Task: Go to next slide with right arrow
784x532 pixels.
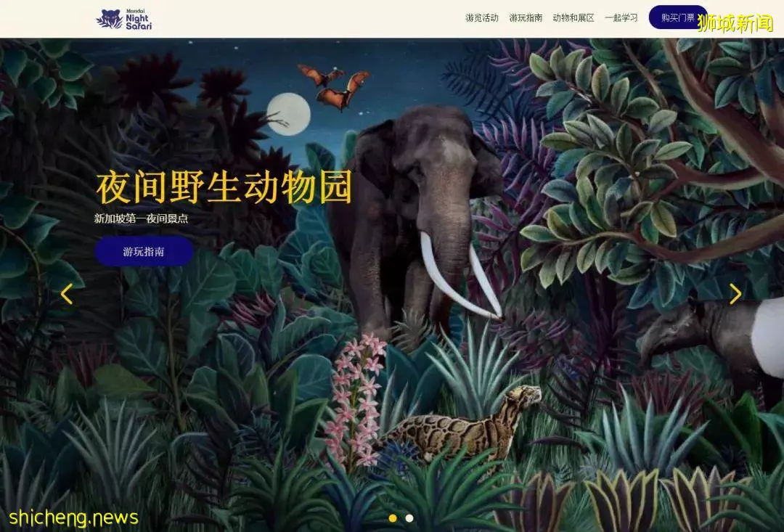Action: click(x=735, y=294)
